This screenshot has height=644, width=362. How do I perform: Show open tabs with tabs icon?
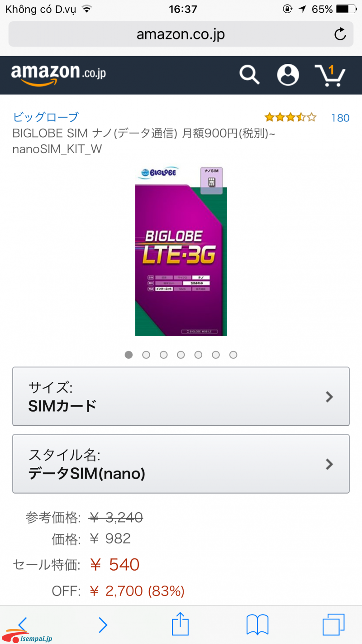coord(333,625)
